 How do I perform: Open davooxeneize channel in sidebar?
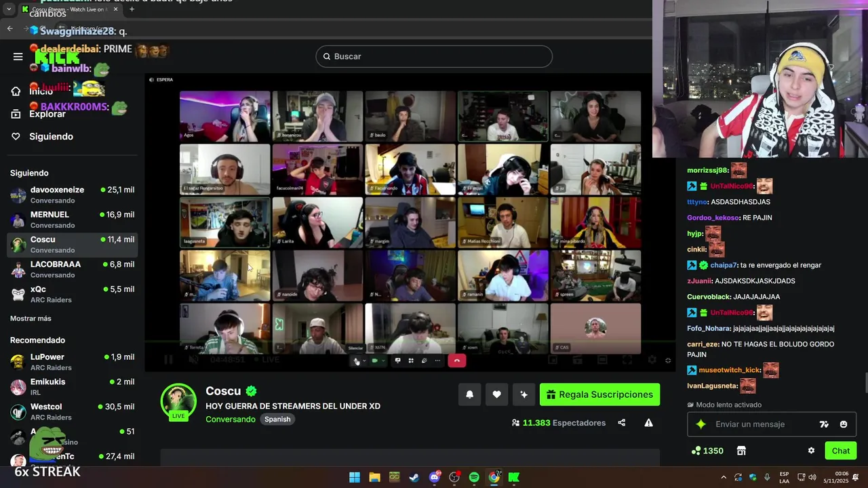click(72, 195)
